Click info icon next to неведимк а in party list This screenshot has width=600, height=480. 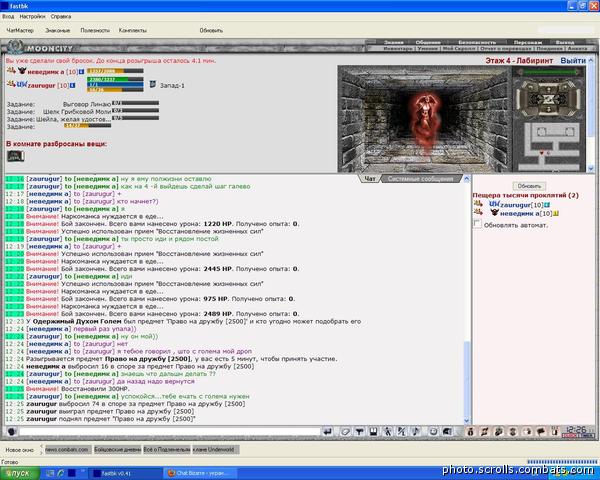[x=82, y=72]
